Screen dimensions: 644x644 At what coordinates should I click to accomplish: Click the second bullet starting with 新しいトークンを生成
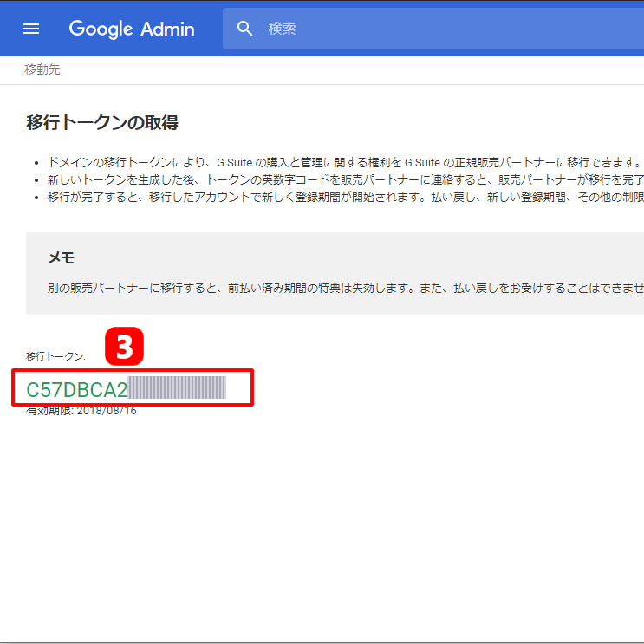pos(338,180)
